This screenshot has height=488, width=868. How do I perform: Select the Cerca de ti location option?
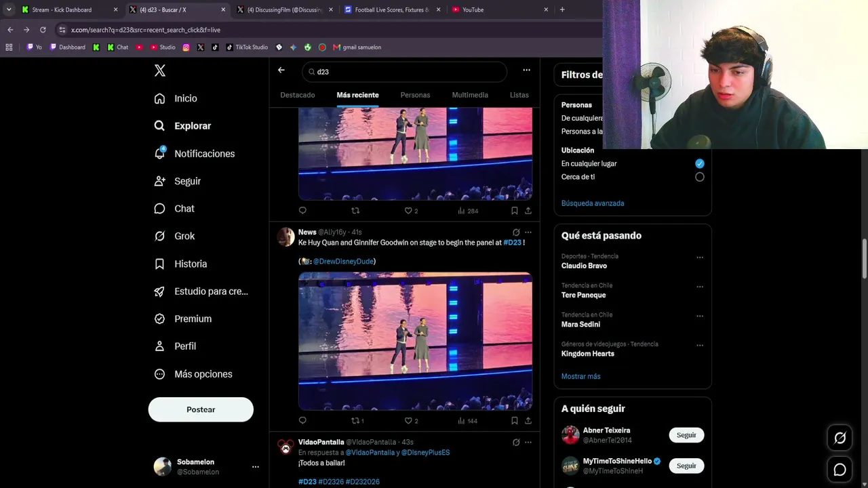[x=700, y=177]
